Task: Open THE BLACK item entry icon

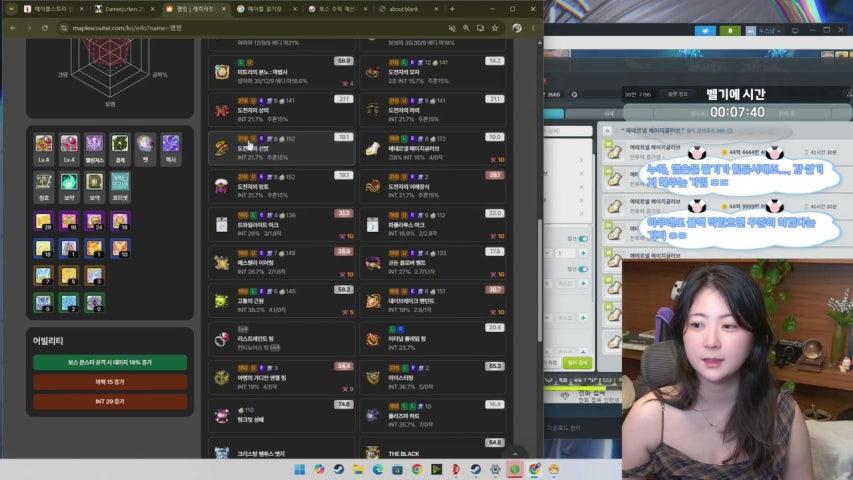Action: click(373, 452)
